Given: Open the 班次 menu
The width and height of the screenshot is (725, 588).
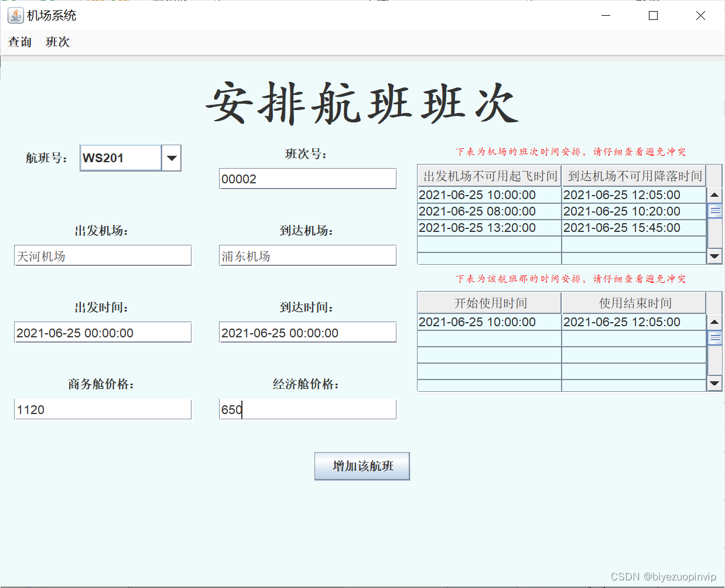Looking at the screenshot, I should coord(57,42).
